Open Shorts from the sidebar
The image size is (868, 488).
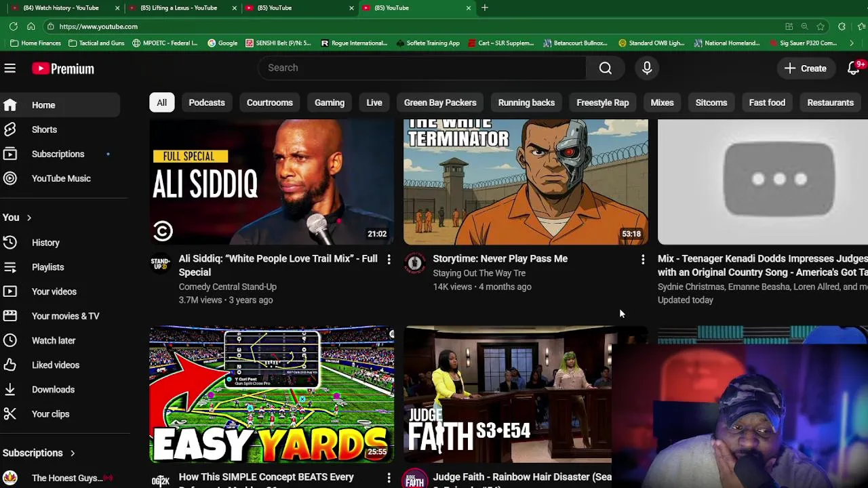pos(44,129)
